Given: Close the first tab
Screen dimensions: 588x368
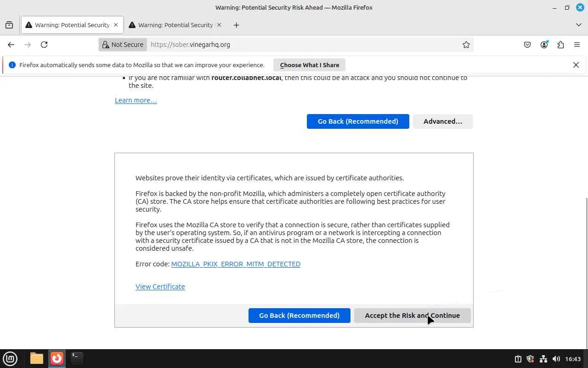Looking at the screenshot, I should coord(116,25).
